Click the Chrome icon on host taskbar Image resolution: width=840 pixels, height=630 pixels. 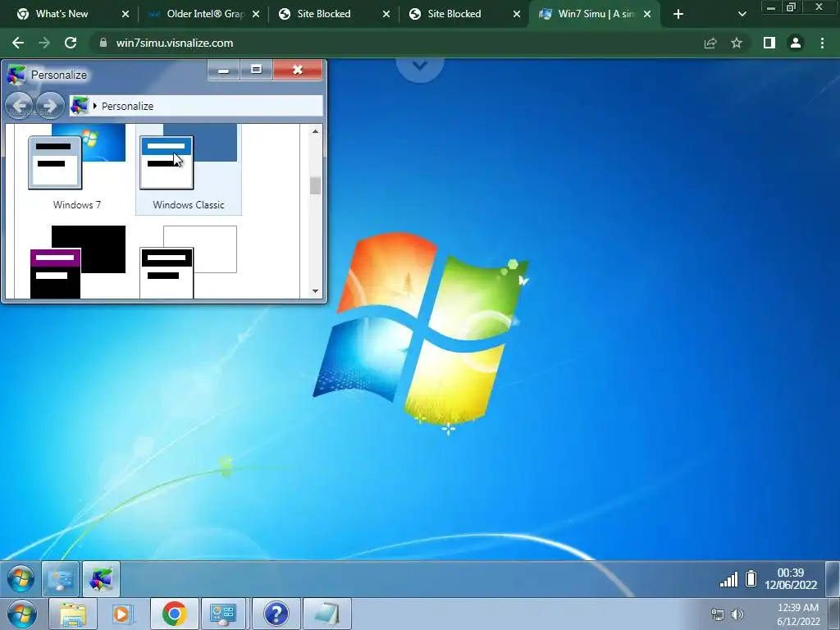tap(174, 614)
